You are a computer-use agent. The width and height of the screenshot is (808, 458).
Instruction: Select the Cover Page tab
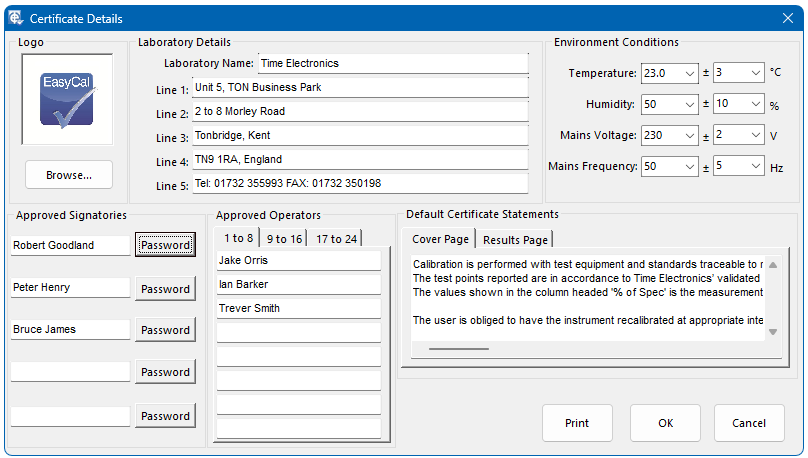point(440,239)
